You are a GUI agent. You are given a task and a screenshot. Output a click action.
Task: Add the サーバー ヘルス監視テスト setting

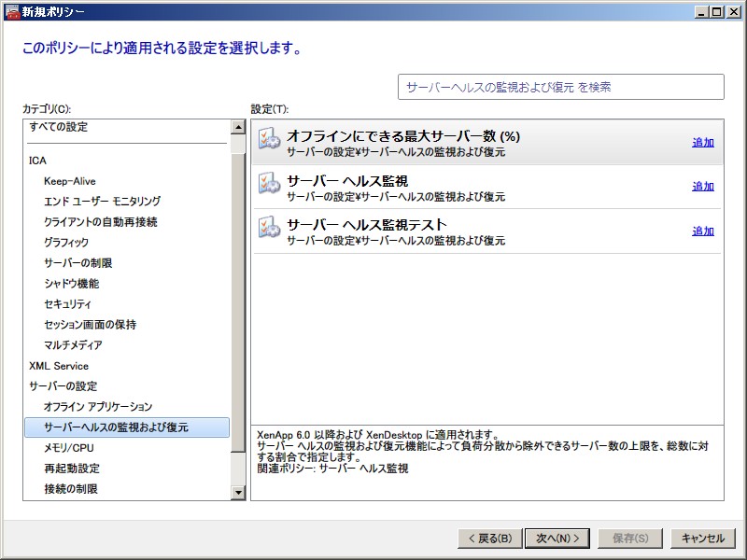coord(702,231)
